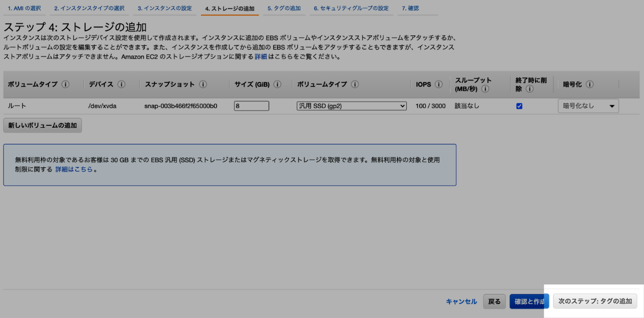Select ルート volume type cell
This screenshot has width=644, height=318.
[x=17, y=106]
